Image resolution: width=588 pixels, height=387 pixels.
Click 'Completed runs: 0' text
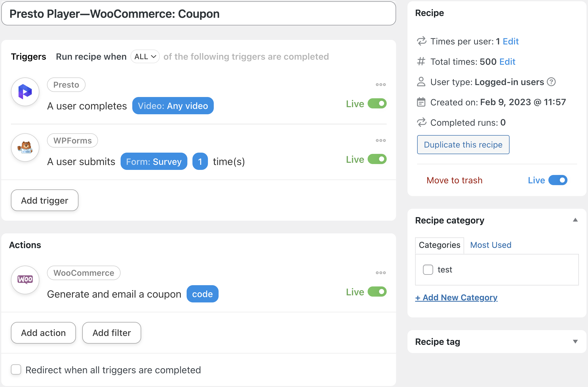point(468,123)
